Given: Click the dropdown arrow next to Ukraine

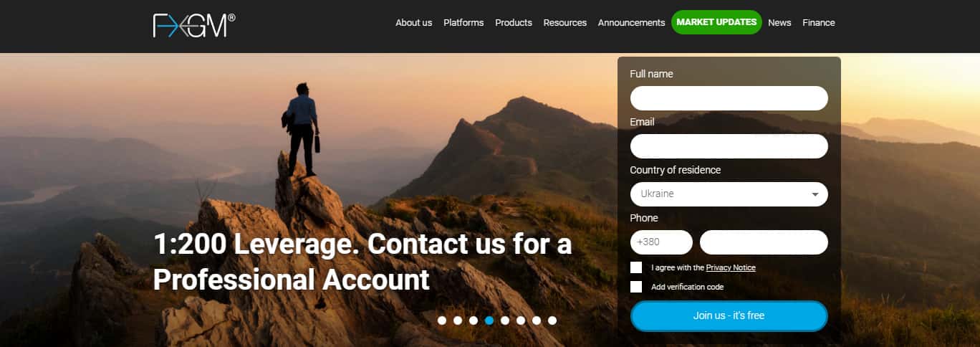Looking at the screenshot, I should (815, 194).
